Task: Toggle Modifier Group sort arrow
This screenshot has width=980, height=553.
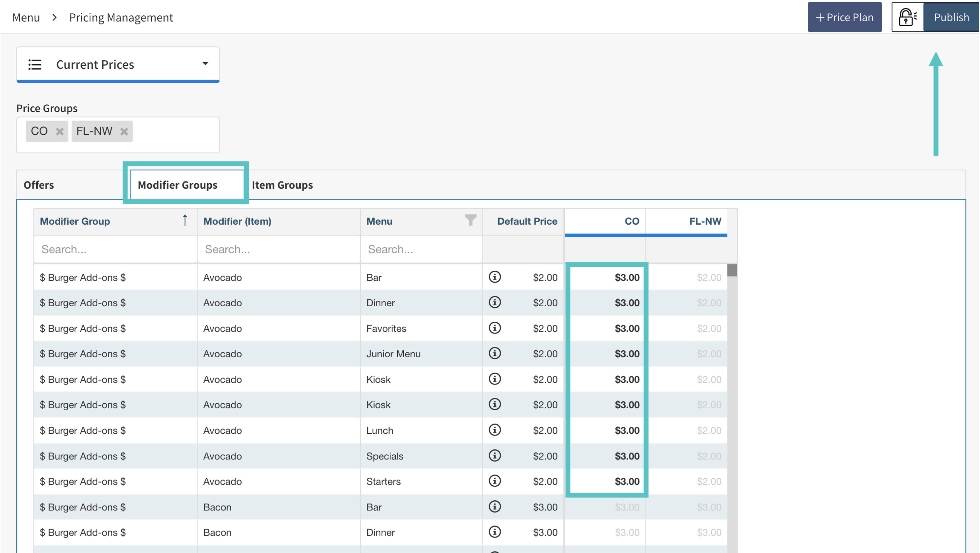Action: (185, 221)
